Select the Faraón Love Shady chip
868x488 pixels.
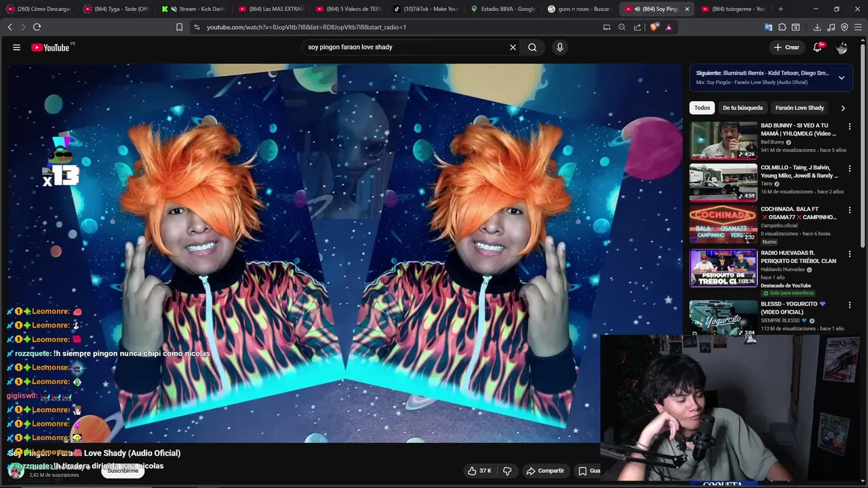800,108
